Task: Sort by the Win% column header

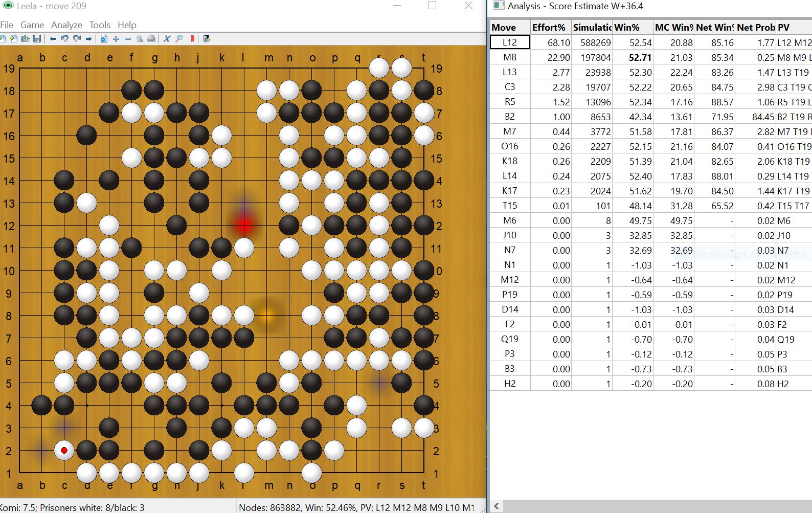Action: 633,27
